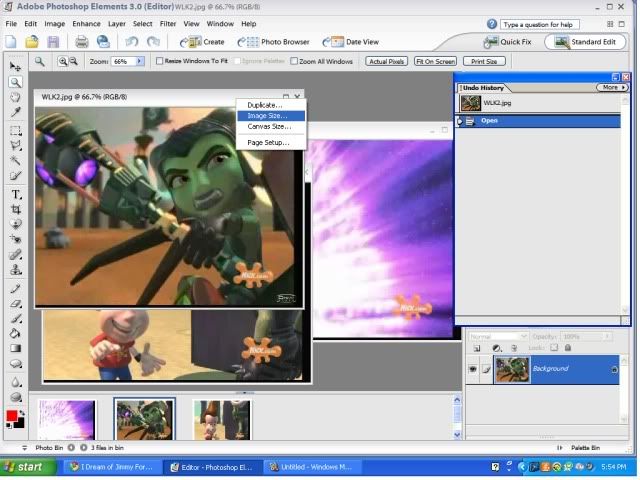
Task: Click the Actual Pixels button
Action: [386, 61]
